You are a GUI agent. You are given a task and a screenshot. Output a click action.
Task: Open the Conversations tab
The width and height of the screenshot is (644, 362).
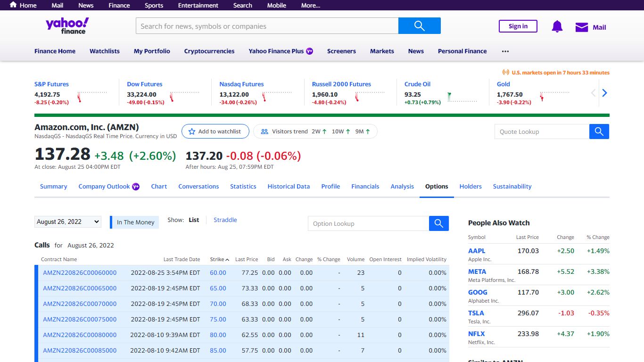pos(198,186)
